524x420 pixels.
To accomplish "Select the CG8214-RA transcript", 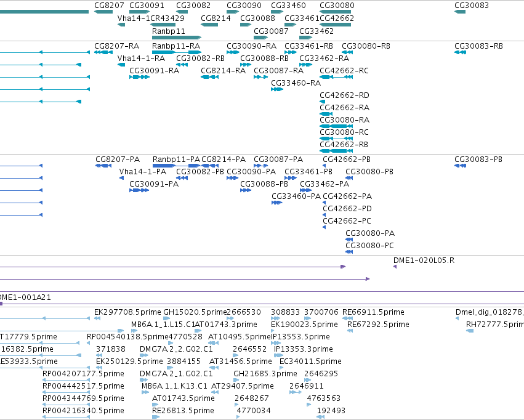I will click(209, 77).
